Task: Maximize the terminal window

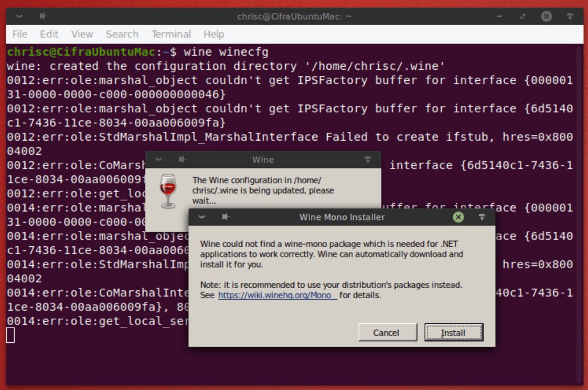Action: [x=523, y=16]
